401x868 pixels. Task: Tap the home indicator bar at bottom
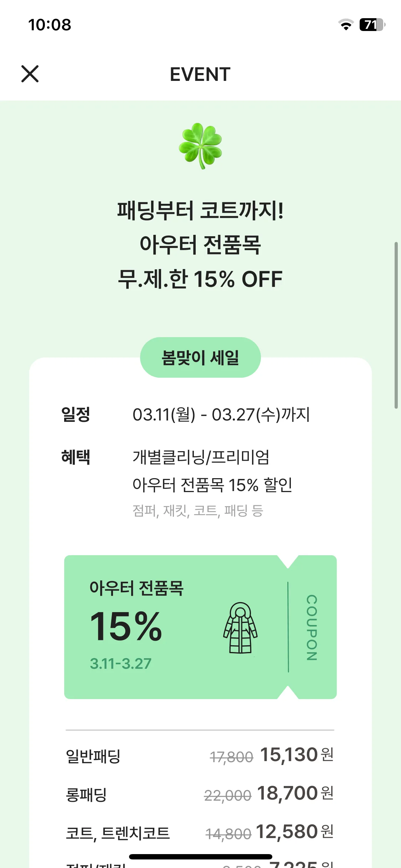[x=200, y=857]
